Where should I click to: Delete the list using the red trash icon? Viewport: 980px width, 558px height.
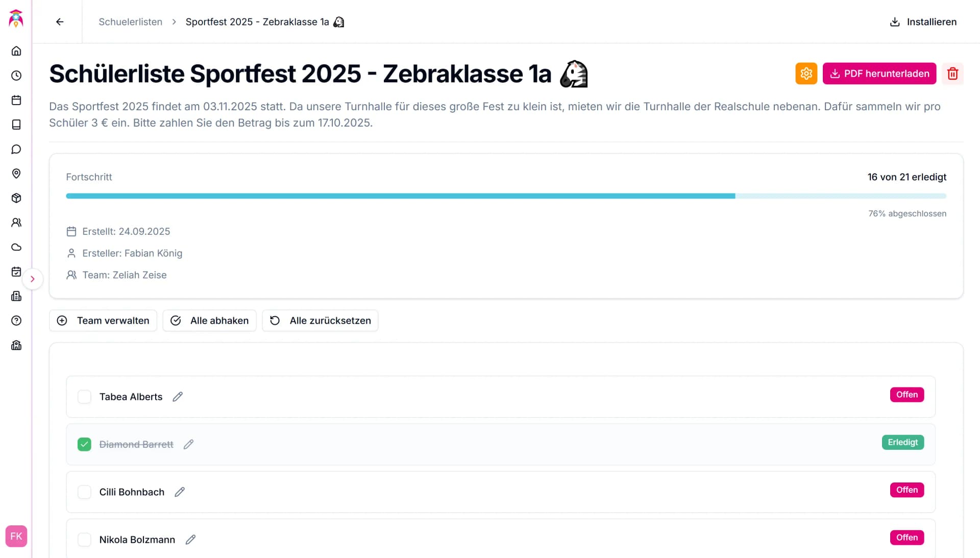952,74
